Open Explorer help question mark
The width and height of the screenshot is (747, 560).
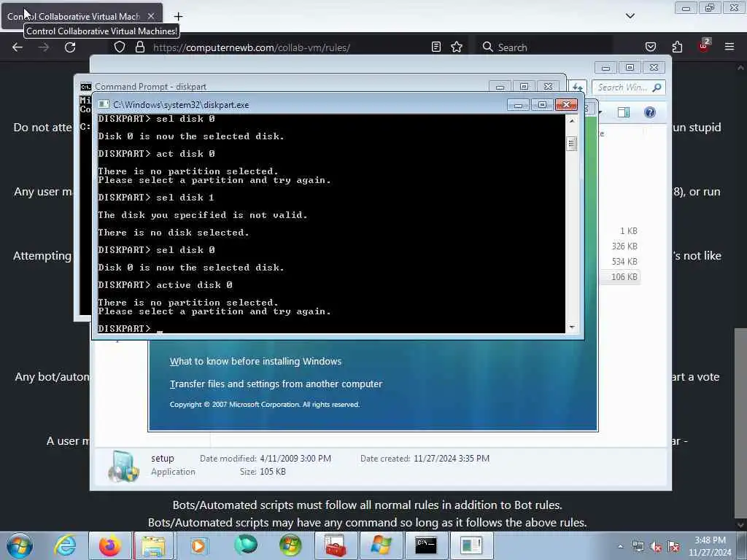[x=650, y=112]
